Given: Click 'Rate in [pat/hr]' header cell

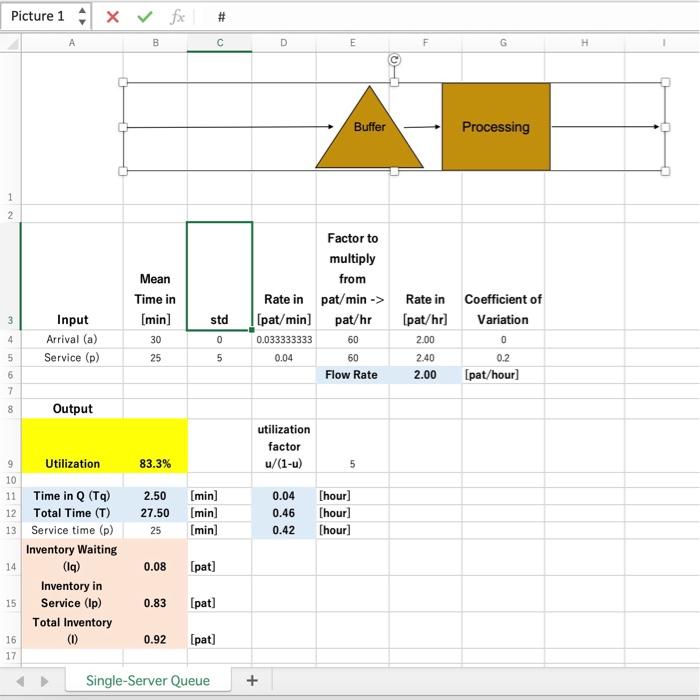Looking at the screenshot, I should pyautogui.click(x=425, y=276).
